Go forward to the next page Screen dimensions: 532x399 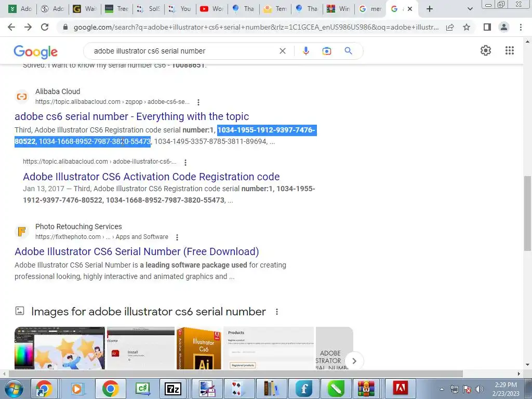28,27
